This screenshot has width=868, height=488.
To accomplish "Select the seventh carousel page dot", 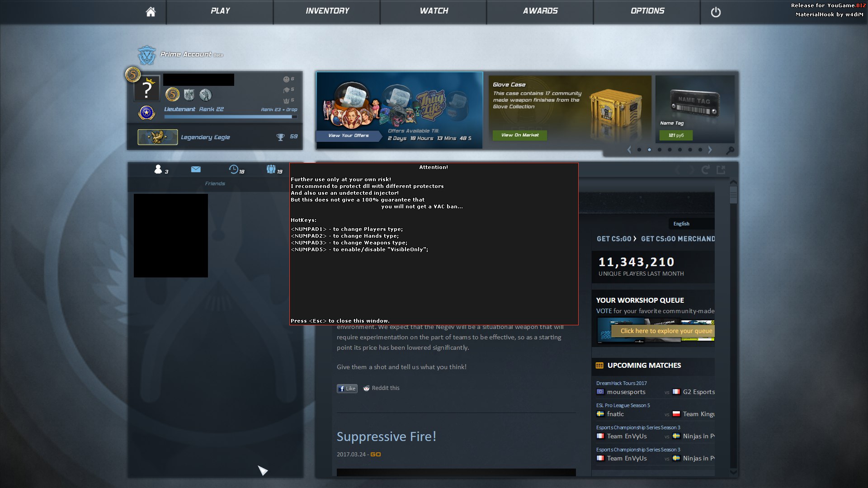I will pos(700,150).
